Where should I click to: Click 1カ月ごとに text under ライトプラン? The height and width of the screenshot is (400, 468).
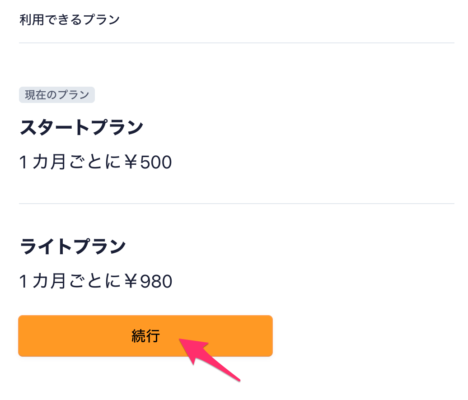71,281
